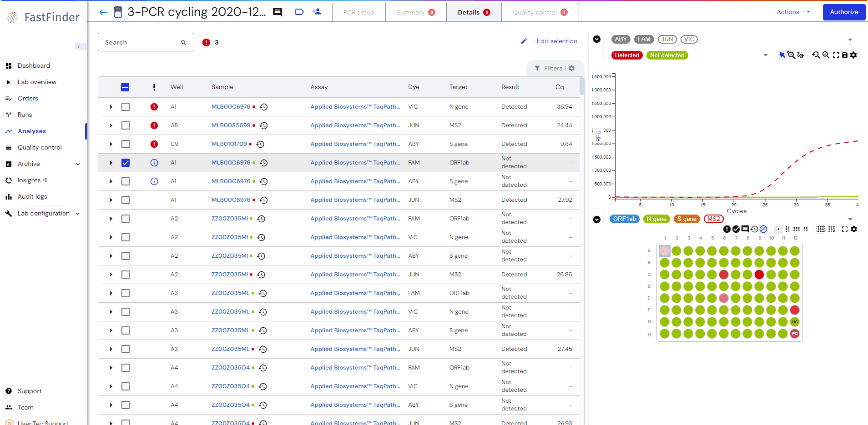
Task: Choose single-well selection mode on plate toolbar
Action: pyautogui.click(x=778, y=229)
